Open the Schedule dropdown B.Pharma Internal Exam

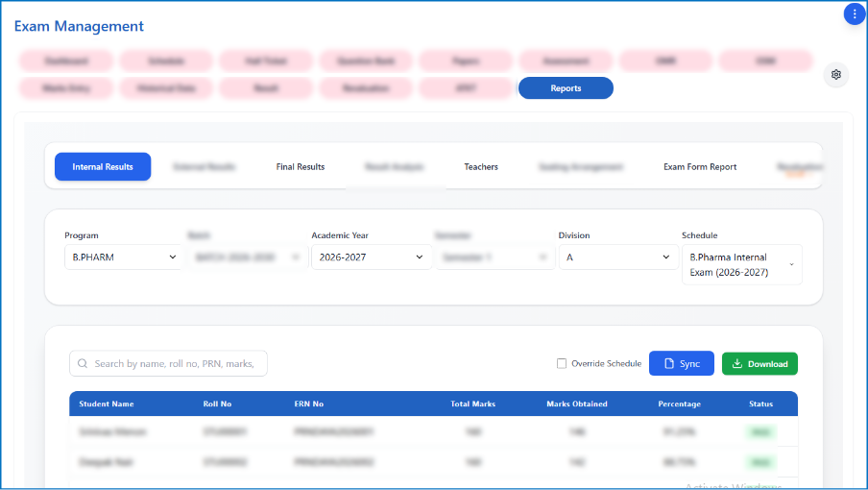(742, 264)
